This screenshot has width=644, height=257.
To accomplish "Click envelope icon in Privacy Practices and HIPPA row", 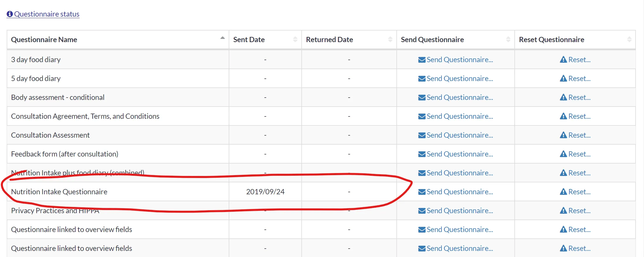I will tap(422, 211).
